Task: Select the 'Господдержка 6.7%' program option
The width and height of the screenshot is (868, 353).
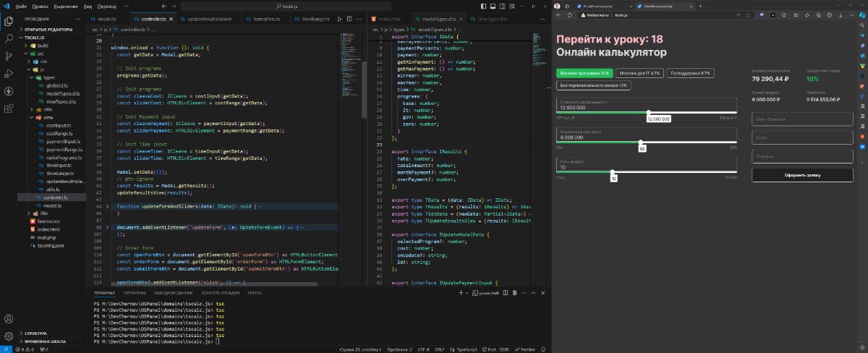Action: pyautogui.click(x=690, y=73)
